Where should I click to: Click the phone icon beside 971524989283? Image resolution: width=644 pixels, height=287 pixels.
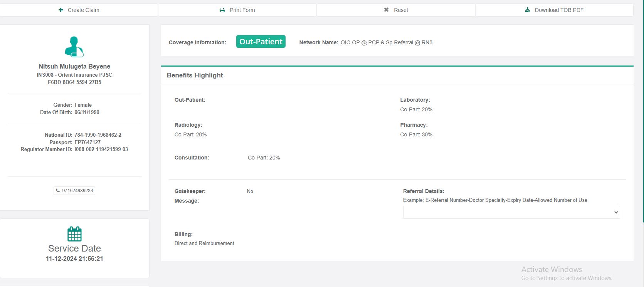[58, 191]
